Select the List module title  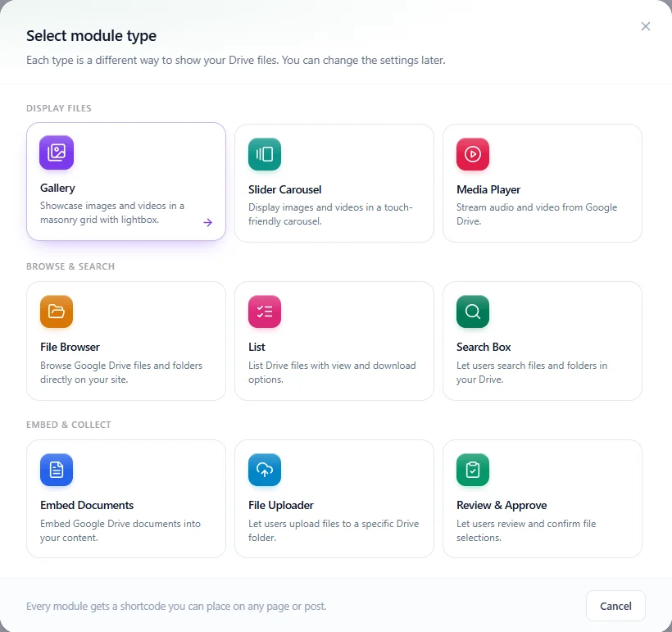(257, 347)
